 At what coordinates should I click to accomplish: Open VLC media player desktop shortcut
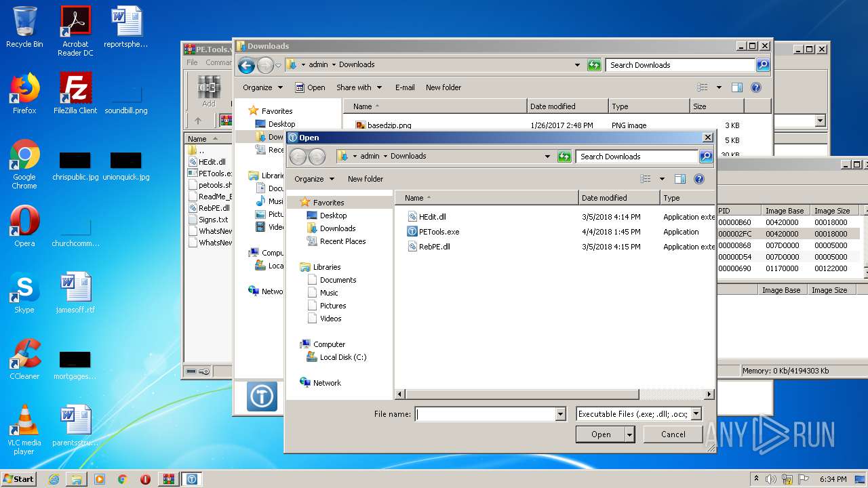[24, 430]
